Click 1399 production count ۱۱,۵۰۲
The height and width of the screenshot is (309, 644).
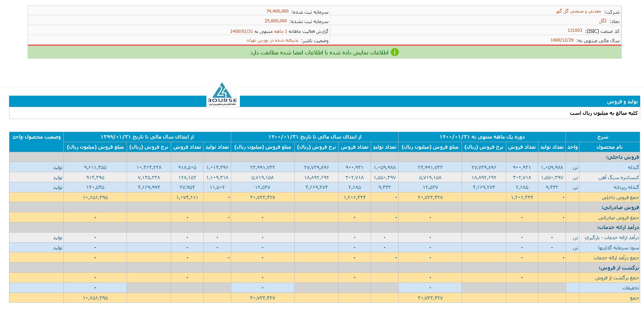point(217,187)
